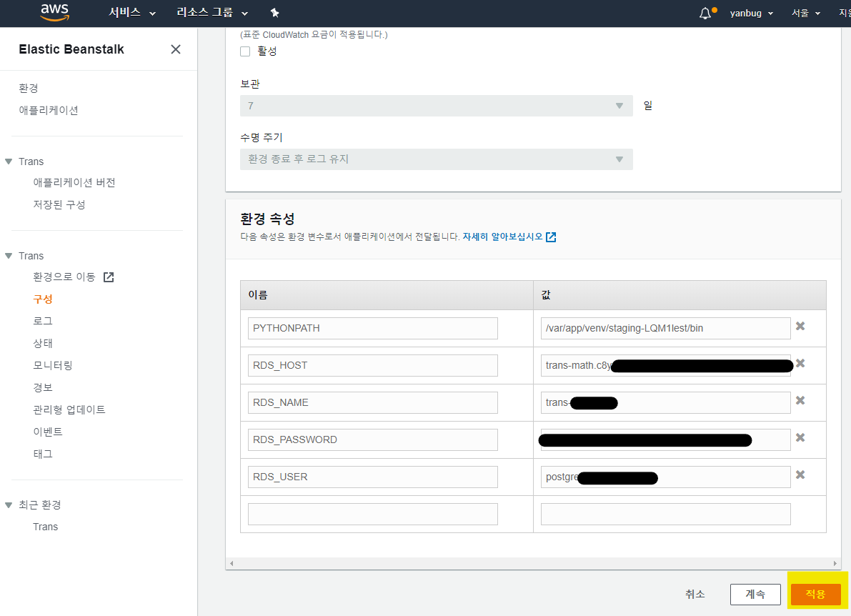
Task: Open the 서비스 menu in the top bar
Action: point(126,12)
